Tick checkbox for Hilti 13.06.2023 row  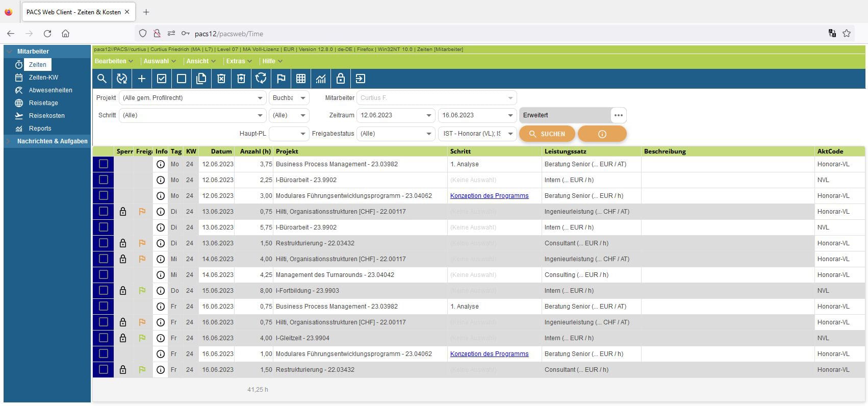click(x=104, y=212)
